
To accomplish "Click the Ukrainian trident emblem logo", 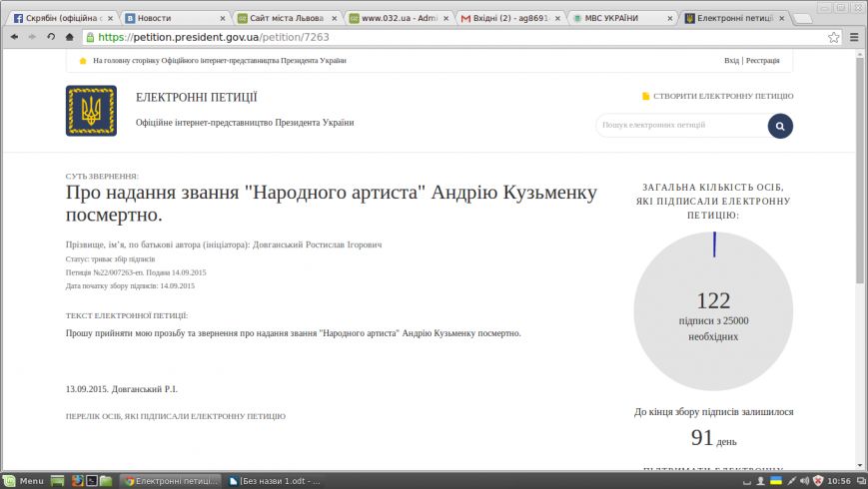I will (x=91, y=111).
